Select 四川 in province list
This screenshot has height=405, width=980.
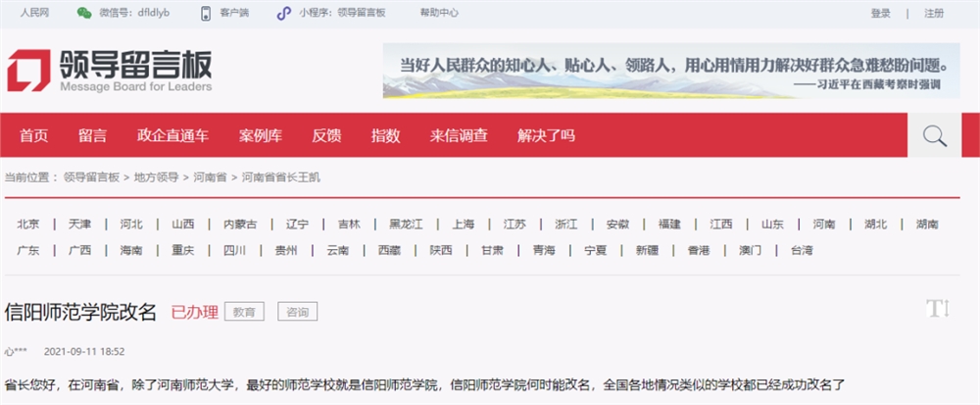coord(235,251)
